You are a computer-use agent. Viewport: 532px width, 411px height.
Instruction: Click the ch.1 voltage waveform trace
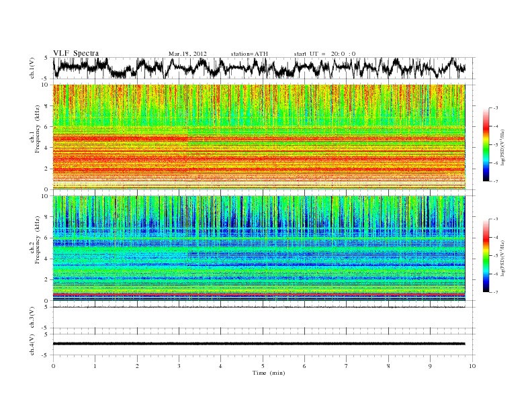259,68
